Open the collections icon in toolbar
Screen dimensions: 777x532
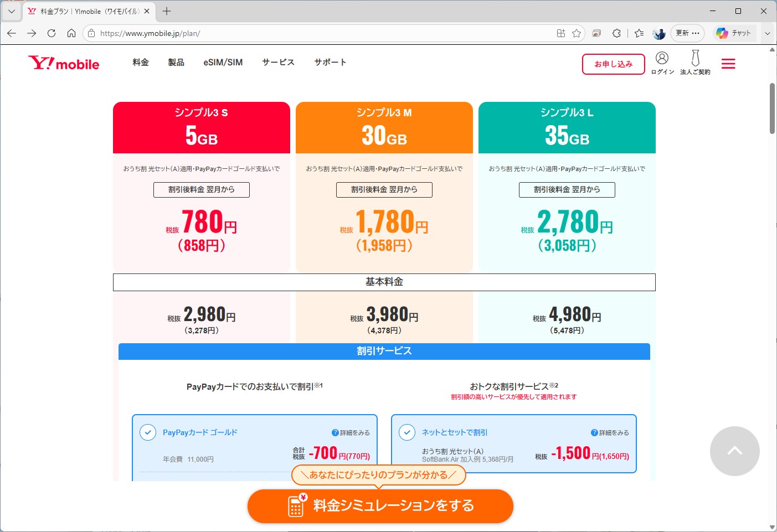pos(596,33)
